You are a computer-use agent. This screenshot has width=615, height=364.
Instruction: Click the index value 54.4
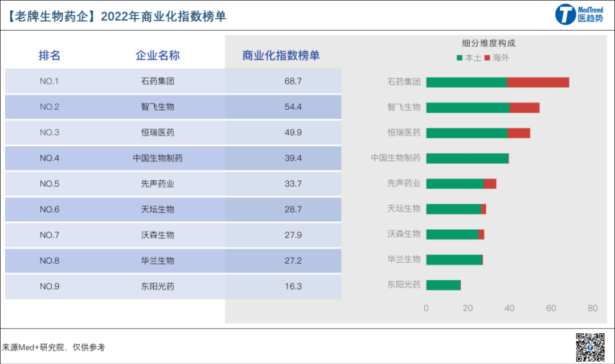coord(293,106)
